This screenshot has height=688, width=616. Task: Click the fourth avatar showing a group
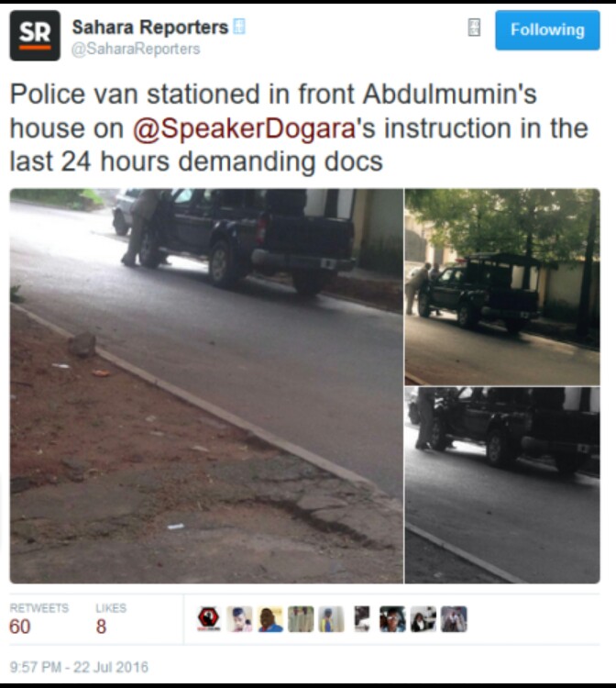[301, 619]
